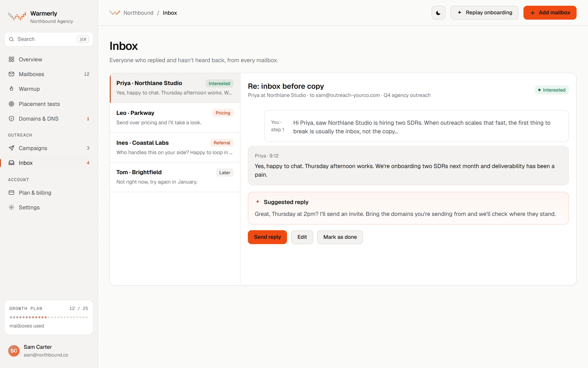Click the Interested status badge in the thread header

(551, 90)
